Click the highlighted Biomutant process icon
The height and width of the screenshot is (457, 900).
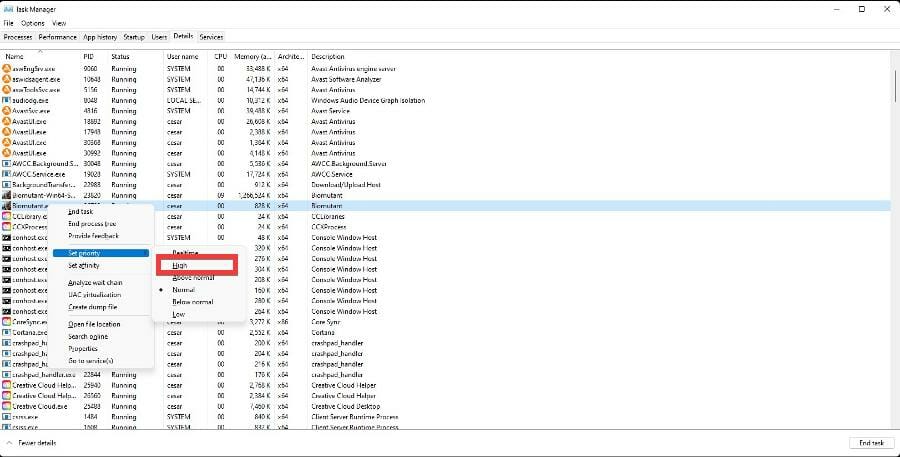(x=7, y=206)
